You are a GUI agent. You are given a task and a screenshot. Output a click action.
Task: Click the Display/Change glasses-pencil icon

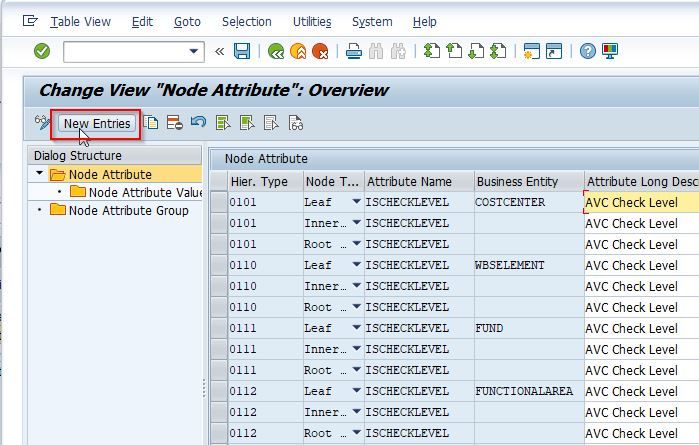point(43,123)
